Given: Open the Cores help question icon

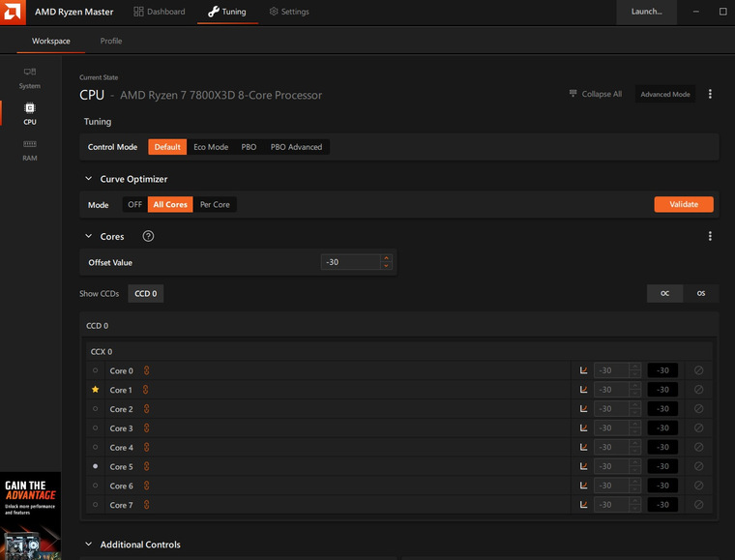Looking at the screenshot, I should tap(148, 236).
